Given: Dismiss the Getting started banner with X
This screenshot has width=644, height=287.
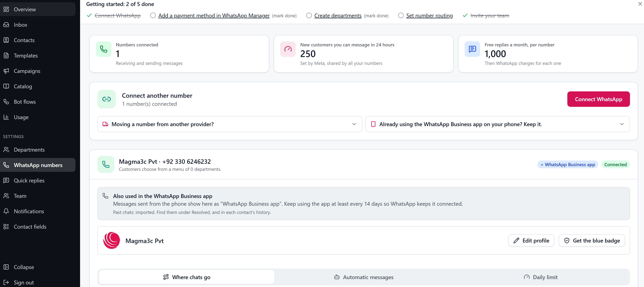Looking at the screenshot, I should (640, 4).
